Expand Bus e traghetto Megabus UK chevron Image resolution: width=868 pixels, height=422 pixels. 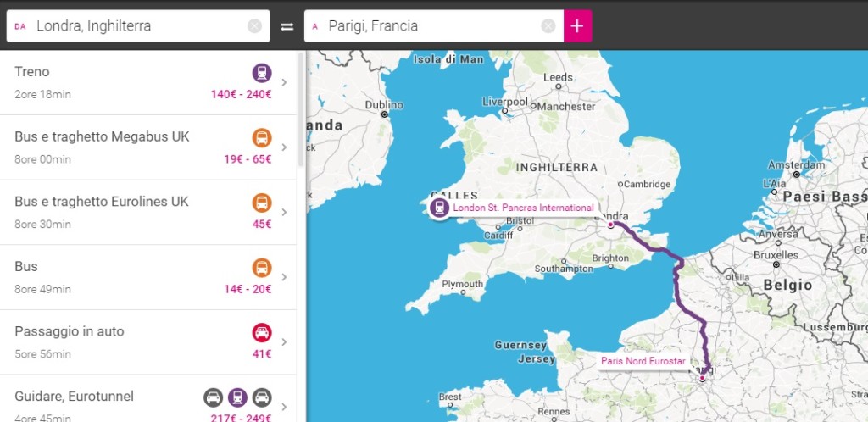pos(285,147)
